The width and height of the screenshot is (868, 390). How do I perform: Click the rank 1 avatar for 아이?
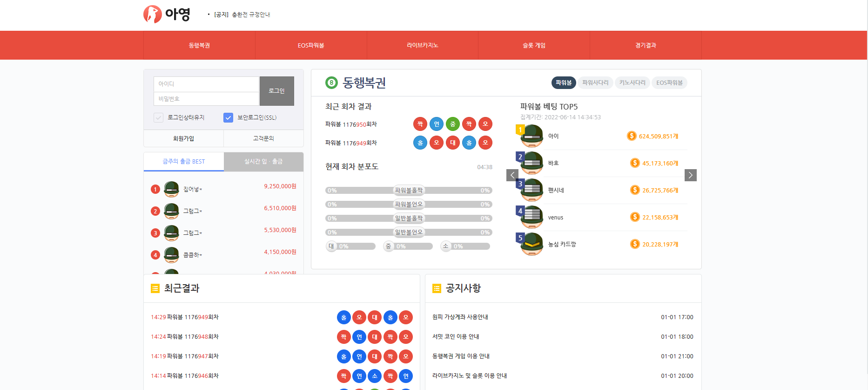pyautogui.click(x=532, y=136)
